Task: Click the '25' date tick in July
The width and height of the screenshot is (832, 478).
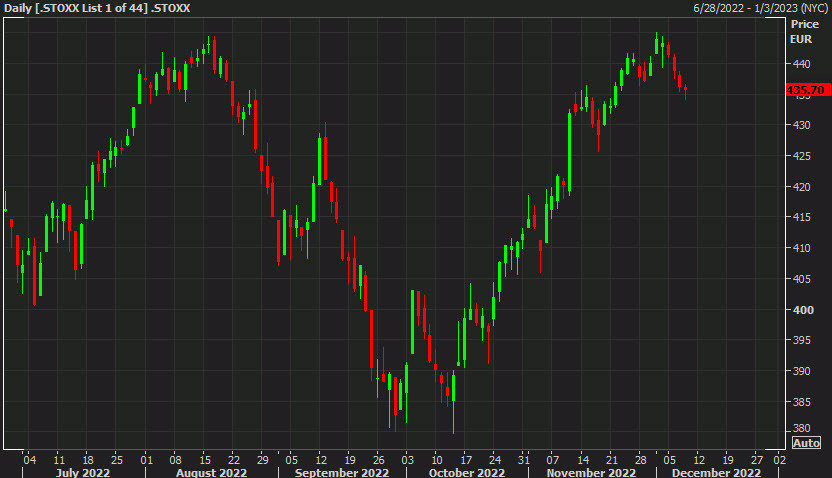Action: [x=117, y=460]
